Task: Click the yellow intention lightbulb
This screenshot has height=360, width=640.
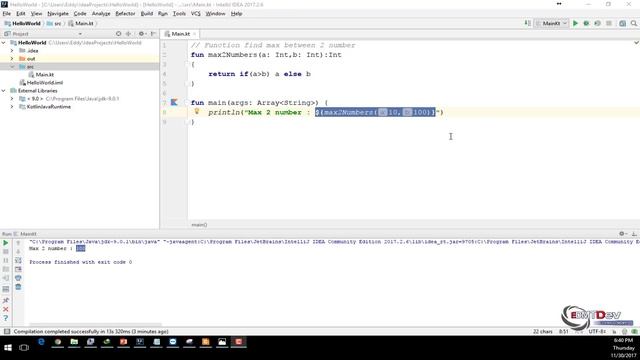Action: [197, 111]
